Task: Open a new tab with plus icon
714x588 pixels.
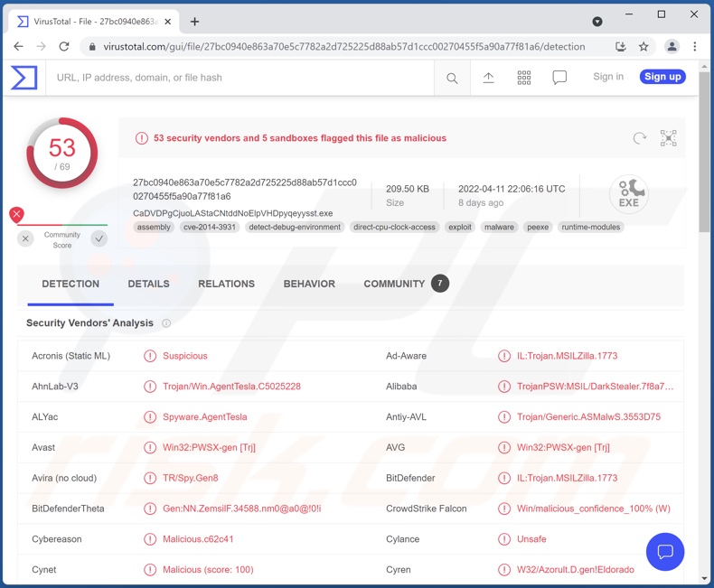Action: [x=194, y=22]
